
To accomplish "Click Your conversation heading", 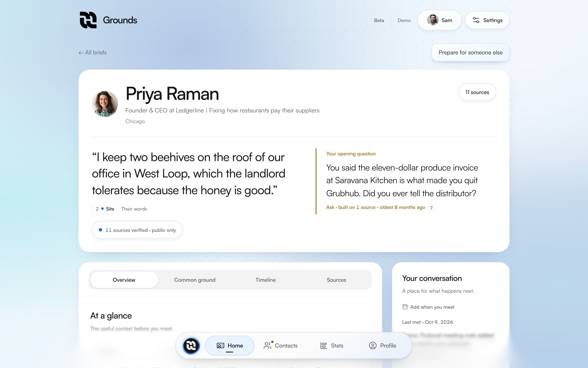I will pyautogui.click(x=432, y=278).
